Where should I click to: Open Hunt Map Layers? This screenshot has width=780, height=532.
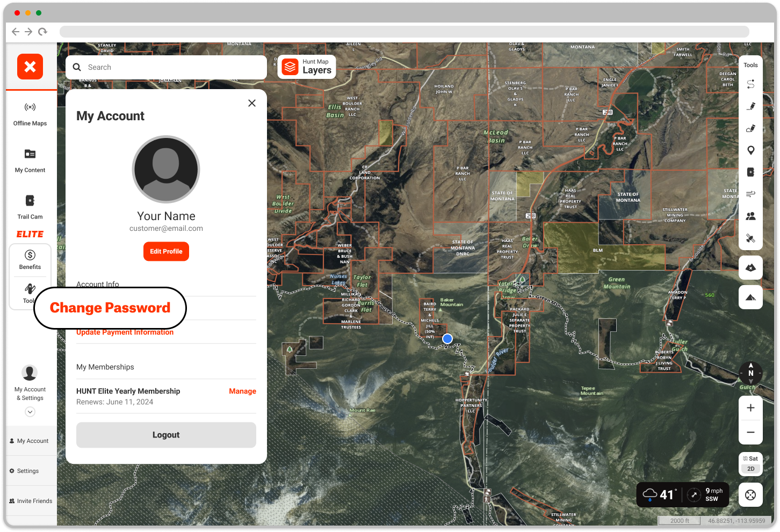[307, 67]
